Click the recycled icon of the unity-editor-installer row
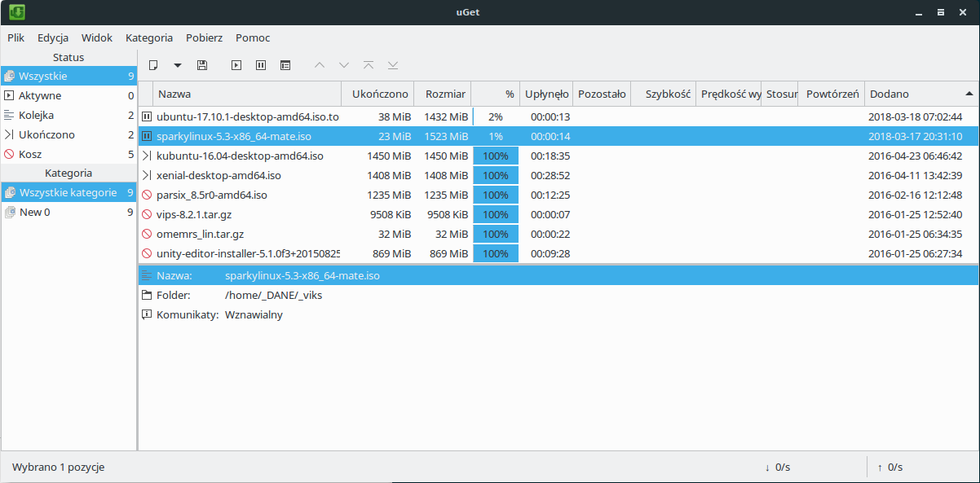Viewport: 980px width, 483px height. pos(147,253)
